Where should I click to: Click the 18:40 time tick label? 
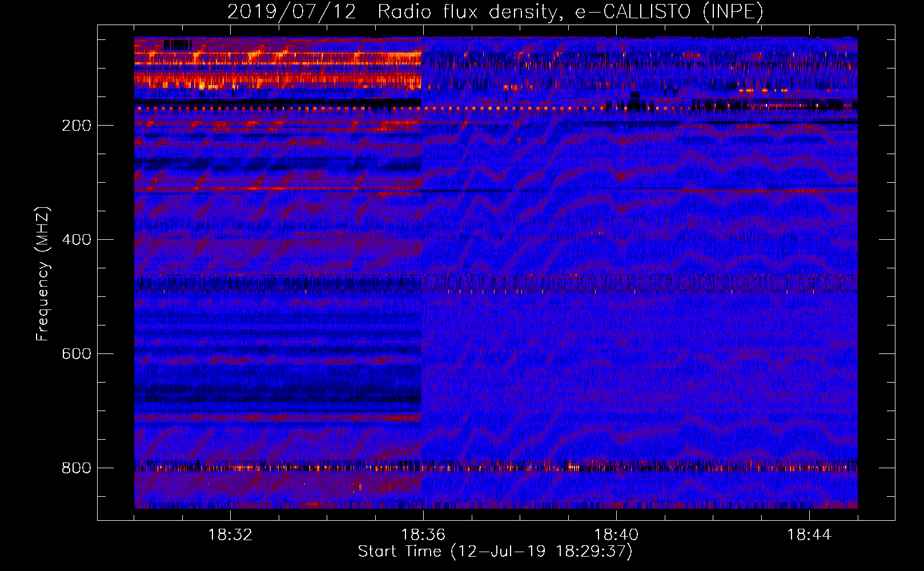pos(616,535)
